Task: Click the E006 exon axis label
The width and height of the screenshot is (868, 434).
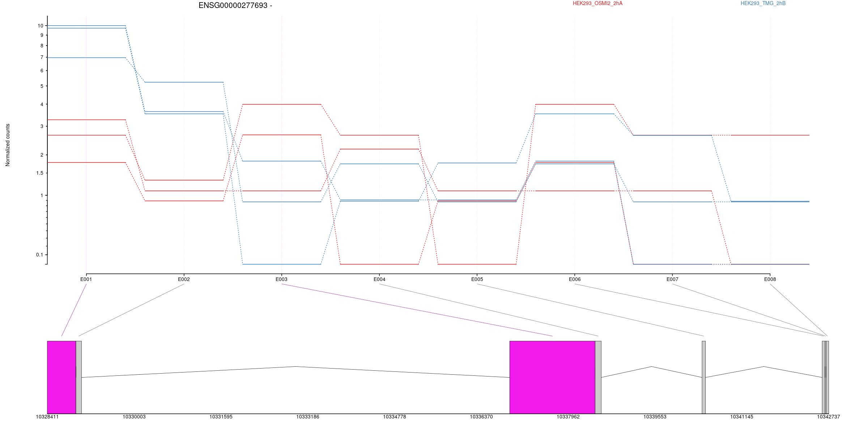Action: pos(575,279)
